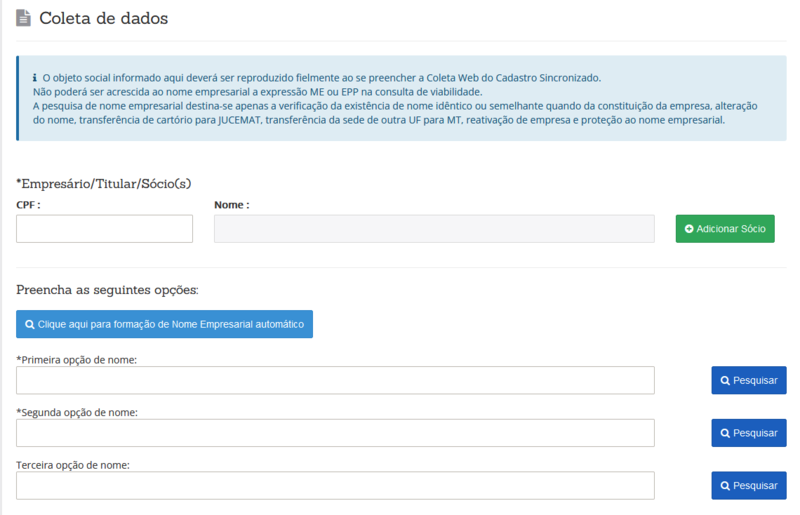Focus the CPF input field

point(104,229)
